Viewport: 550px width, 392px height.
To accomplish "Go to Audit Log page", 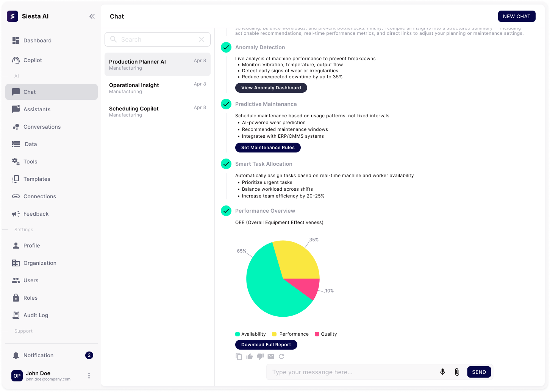I will 36,315.
